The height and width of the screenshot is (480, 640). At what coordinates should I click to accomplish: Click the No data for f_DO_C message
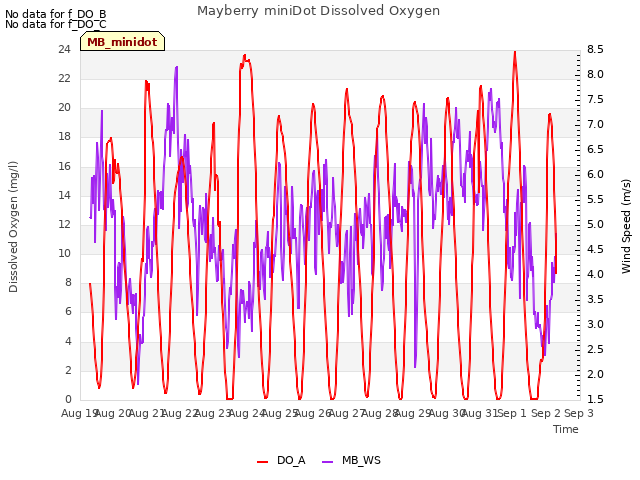point(56,24)
